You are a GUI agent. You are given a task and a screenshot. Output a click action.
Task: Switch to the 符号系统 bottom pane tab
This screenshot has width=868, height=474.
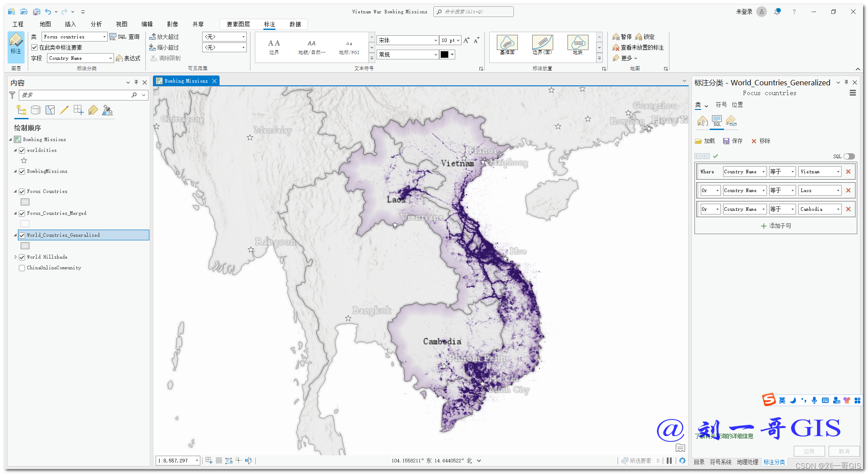721,462
